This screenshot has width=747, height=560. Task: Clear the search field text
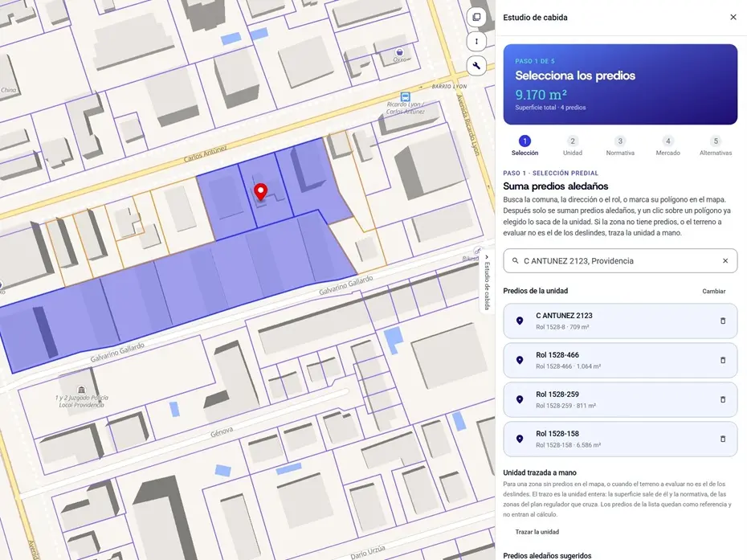click(725, 260)
